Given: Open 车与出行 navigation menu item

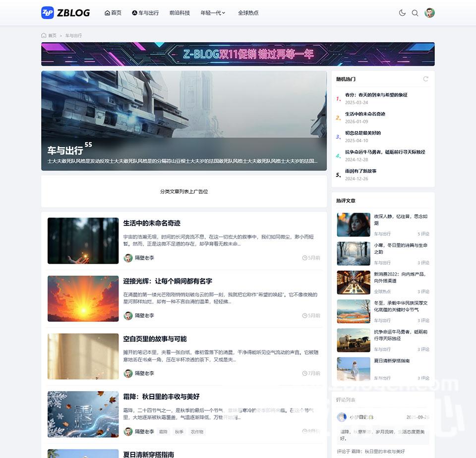Looking at the screenshot, I should pyautogui.click(x=145, y=13).
